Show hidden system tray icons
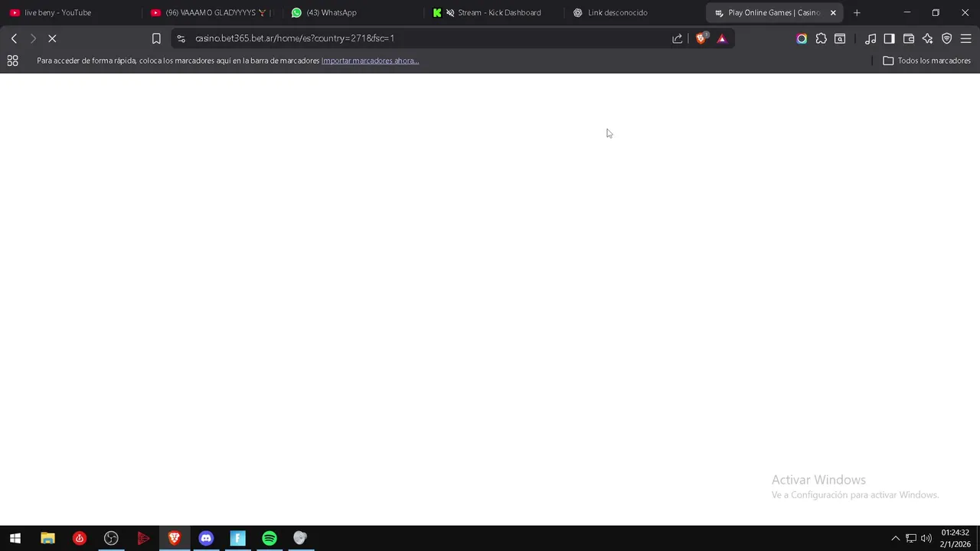Screen dimensions: 980x551 (895, 538)
